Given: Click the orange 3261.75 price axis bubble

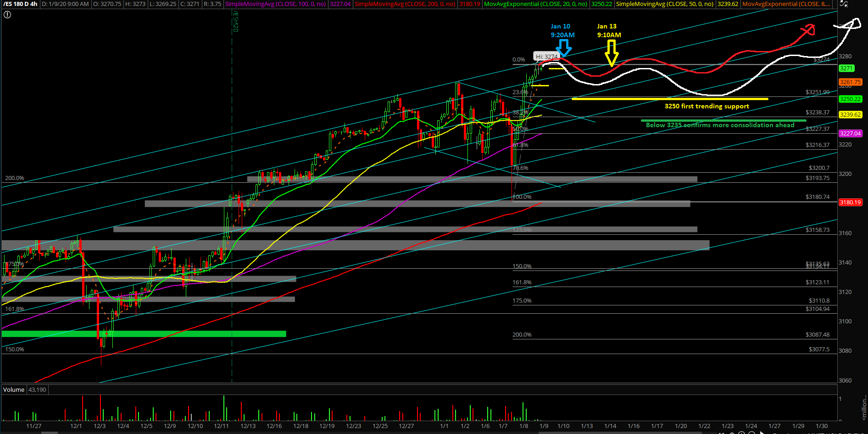Looking at the screenshot, I should click(x=851, y=82).
